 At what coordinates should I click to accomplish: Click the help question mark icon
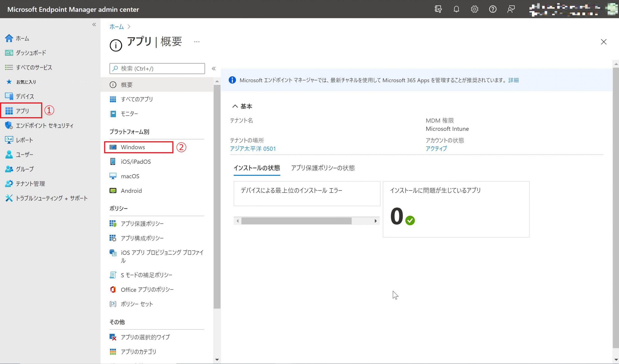(493, 9)
